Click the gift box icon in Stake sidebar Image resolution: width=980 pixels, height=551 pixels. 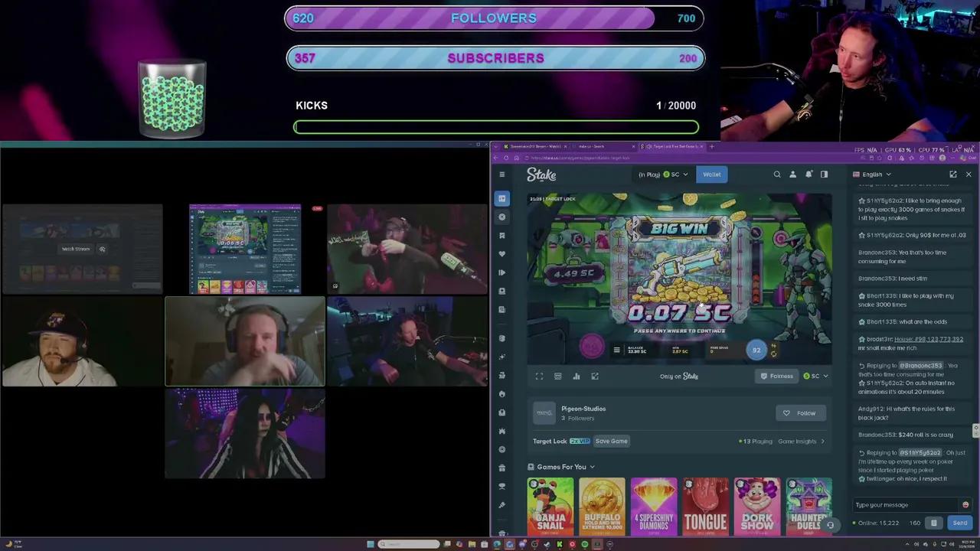502,468
